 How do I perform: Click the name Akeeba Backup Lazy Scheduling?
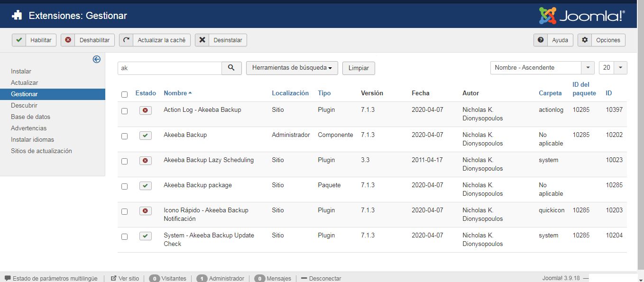(209, 160)
